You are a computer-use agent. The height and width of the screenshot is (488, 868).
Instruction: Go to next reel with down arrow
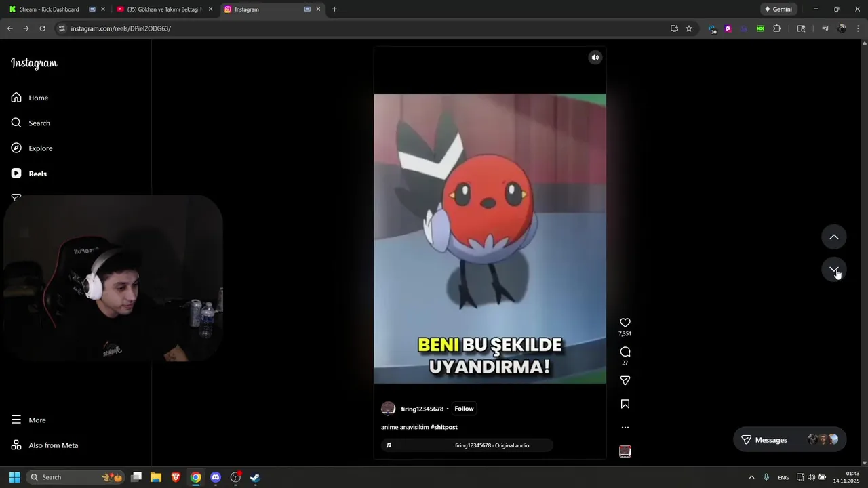pos(834,270)
